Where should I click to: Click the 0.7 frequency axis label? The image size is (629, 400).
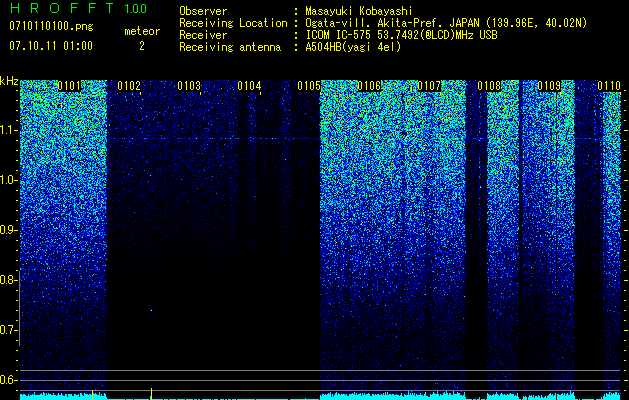click(8, 330)
